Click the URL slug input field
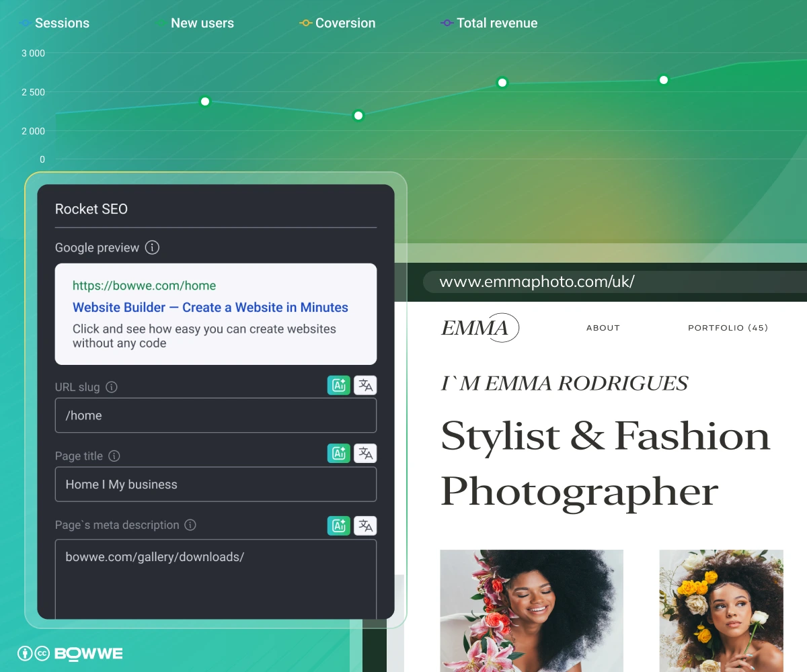 216,415
